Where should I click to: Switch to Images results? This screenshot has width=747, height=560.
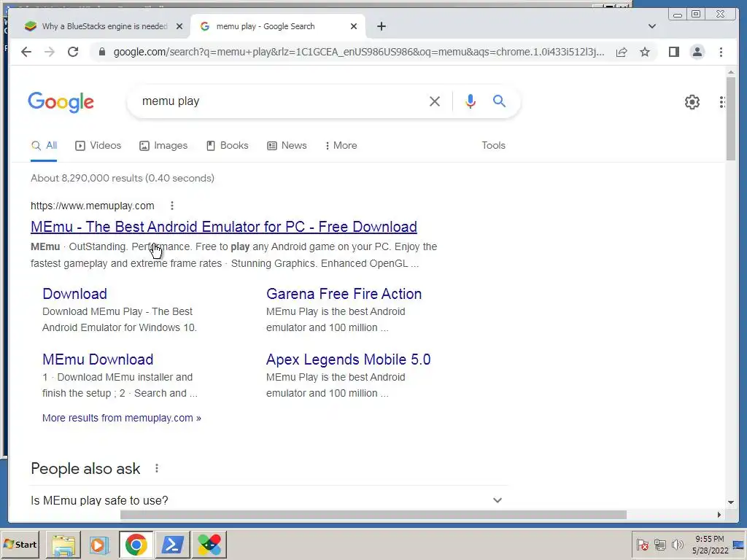[x=163, y=146]
